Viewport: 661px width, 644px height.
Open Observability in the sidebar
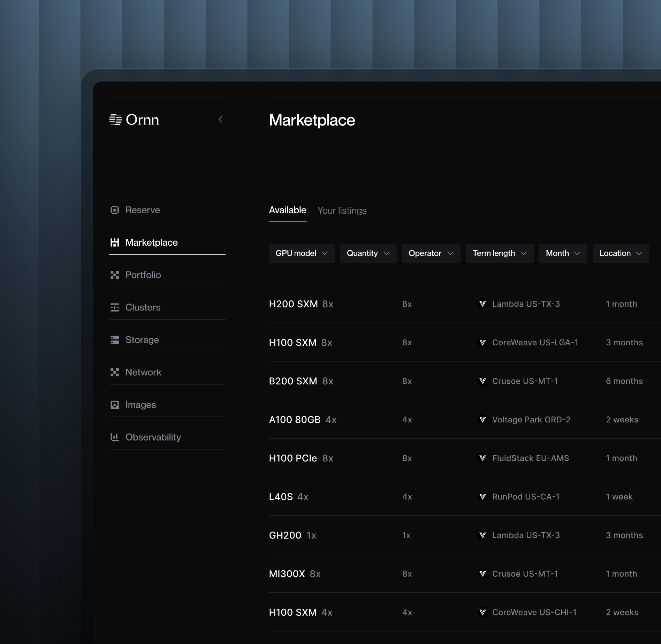(x=167, y=437)
